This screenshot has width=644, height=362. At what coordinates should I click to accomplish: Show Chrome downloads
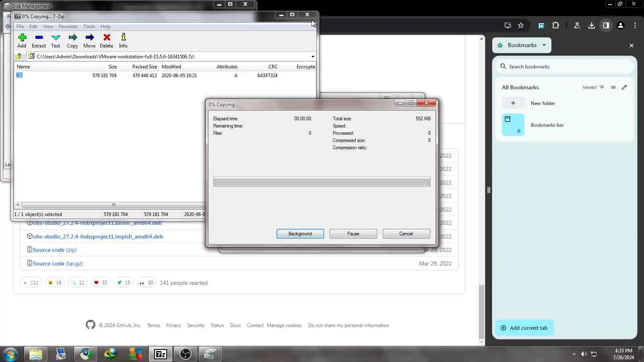tap(591, 25)
